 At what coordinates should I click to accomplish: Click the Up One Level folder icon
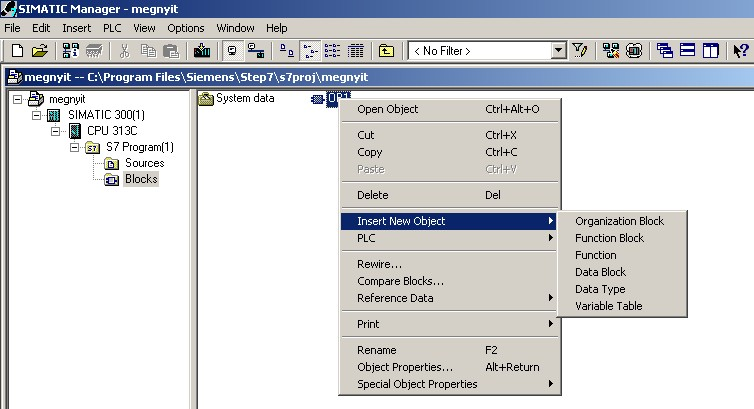point(386,50)
